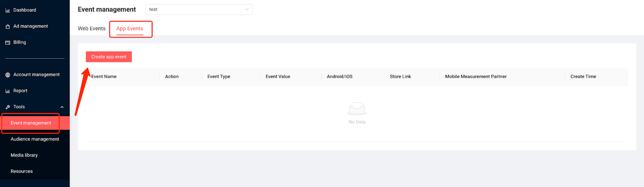Image resolution: width=644 pixels, height=187 pixels.
Task: Go to Audience management
Action: (x=35, y=139)
